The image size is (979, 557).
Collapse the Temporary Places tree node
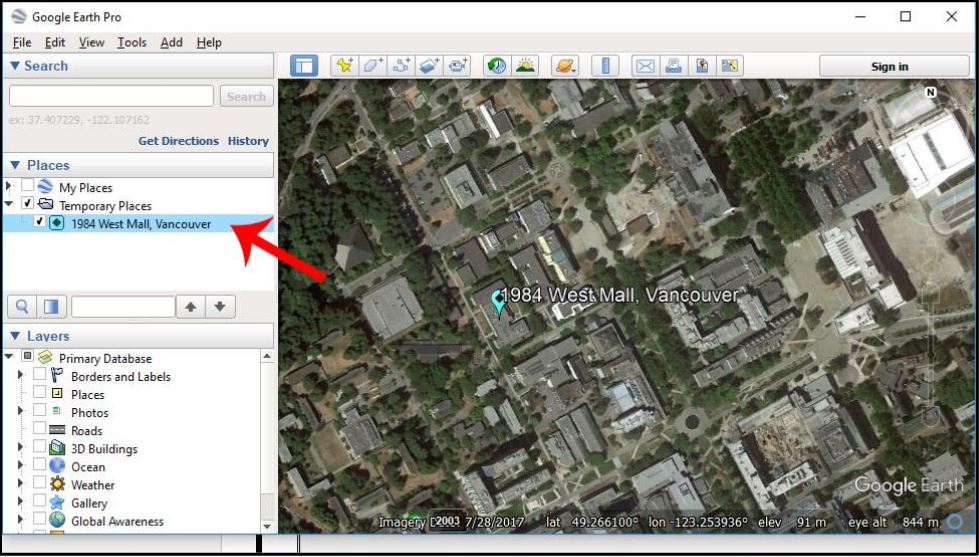tap(8, 204)
